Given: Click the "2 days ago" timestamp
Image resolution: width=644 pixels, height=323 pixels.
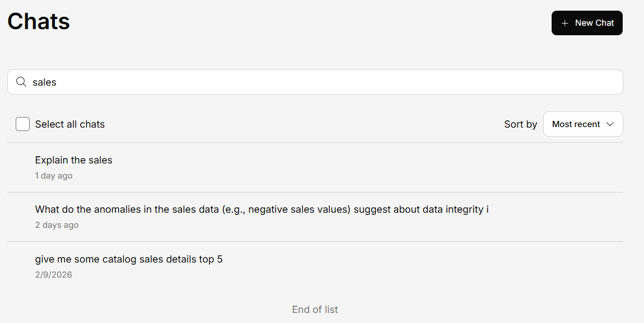Looking at the screenshot, I should [57, 225].
